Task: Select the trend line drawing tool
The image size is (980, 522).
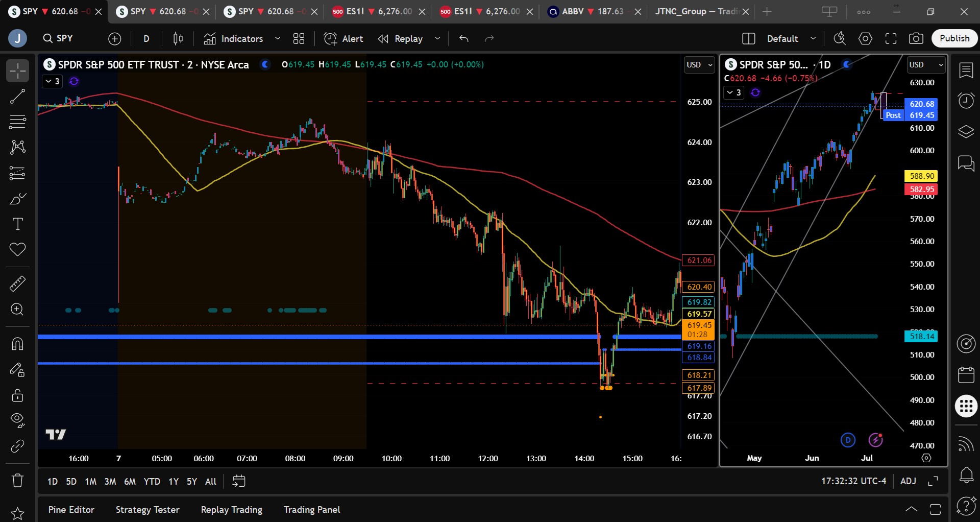Action: coord(17,96)
